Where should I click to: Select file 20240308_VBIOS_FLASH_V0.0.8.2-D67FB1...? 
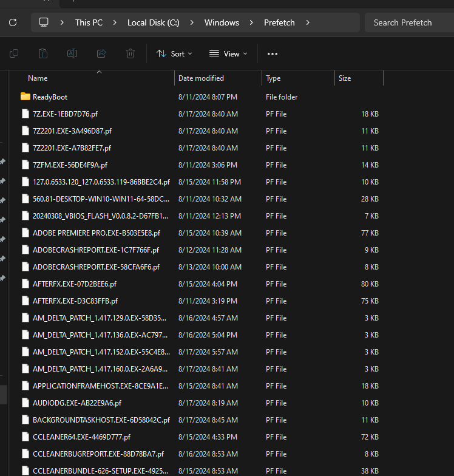[x=101, y=216]
